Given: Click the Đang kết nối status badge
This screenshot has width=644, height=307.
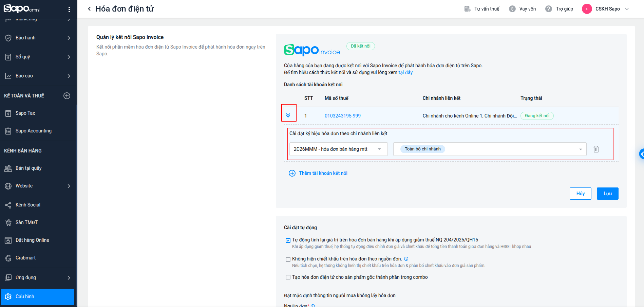Looking at the screenshot, I should [x=537, y=116].
